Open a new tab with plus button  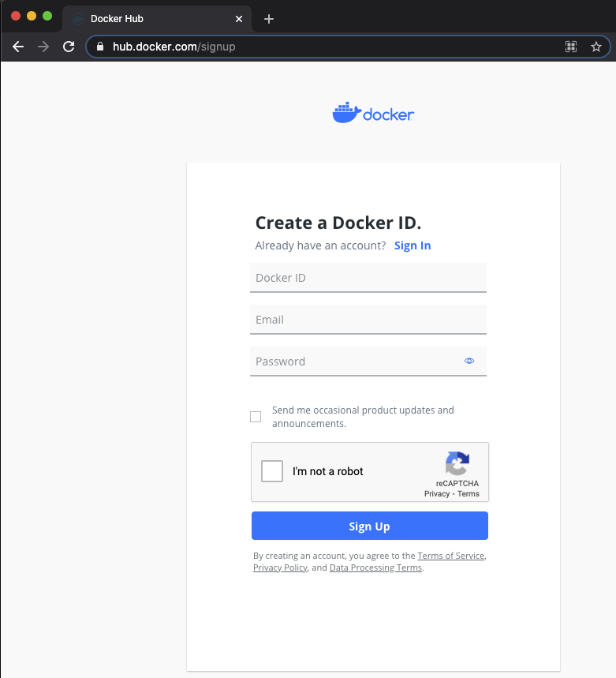point(269,19)
